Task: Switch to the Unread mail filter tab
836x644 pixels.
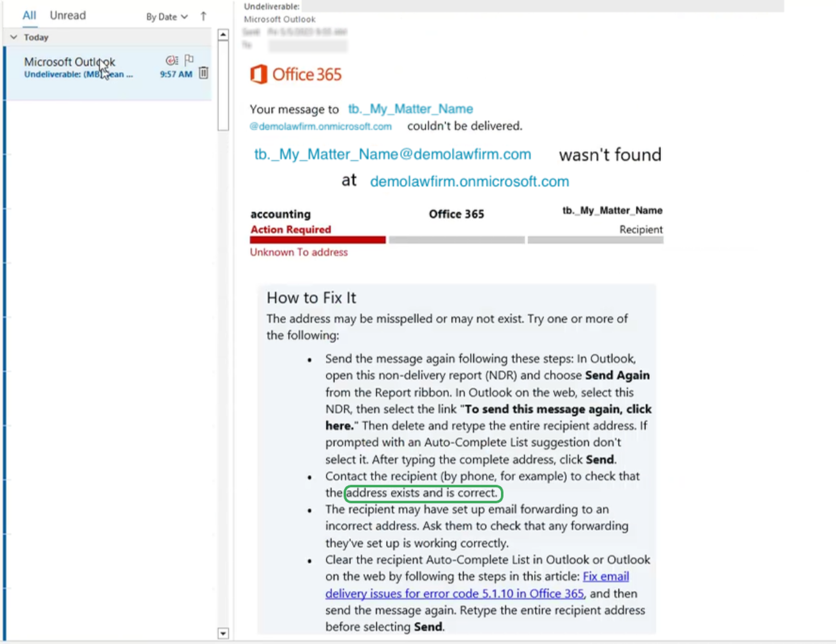Action: click(68, 15)
